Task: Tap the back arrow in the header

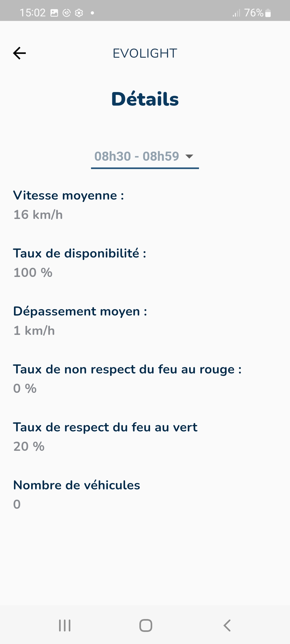Action: (20, 53)
